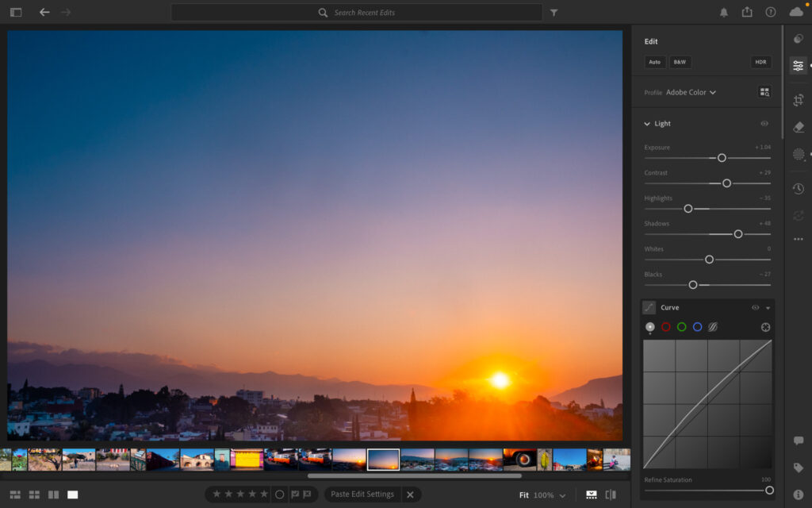Select the bright sunset thumbnail in the filmstrip

[x=382, y=459]
